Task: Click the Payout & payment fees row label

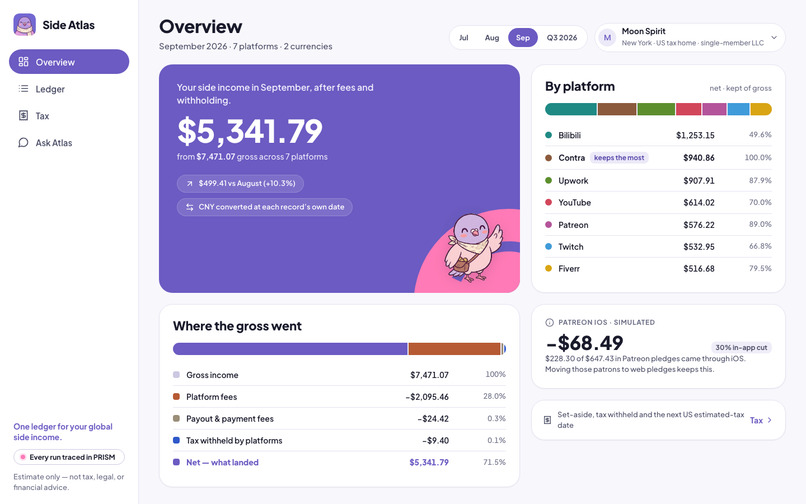Action: click(x=230, y=419)
